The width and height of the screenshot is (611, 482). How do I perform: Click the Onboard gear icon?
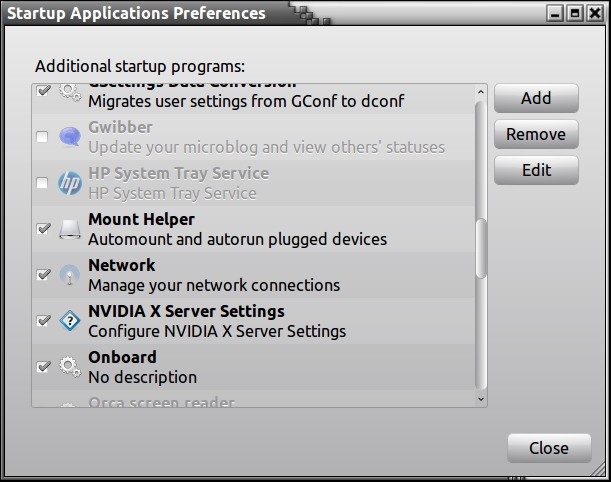[x=69, y=367]
